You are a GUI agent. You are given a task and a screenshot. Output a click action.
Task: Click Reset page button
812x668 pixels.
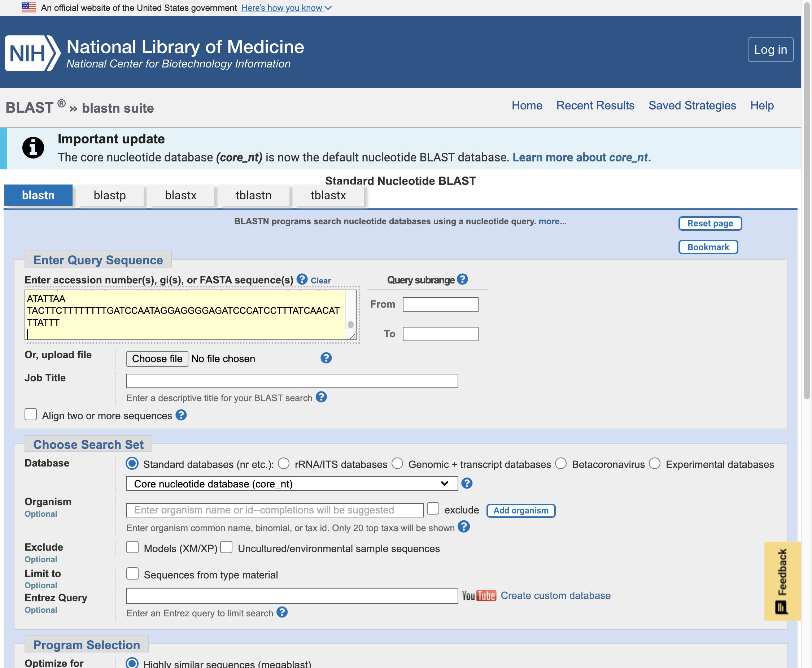(x=710, y=224)
